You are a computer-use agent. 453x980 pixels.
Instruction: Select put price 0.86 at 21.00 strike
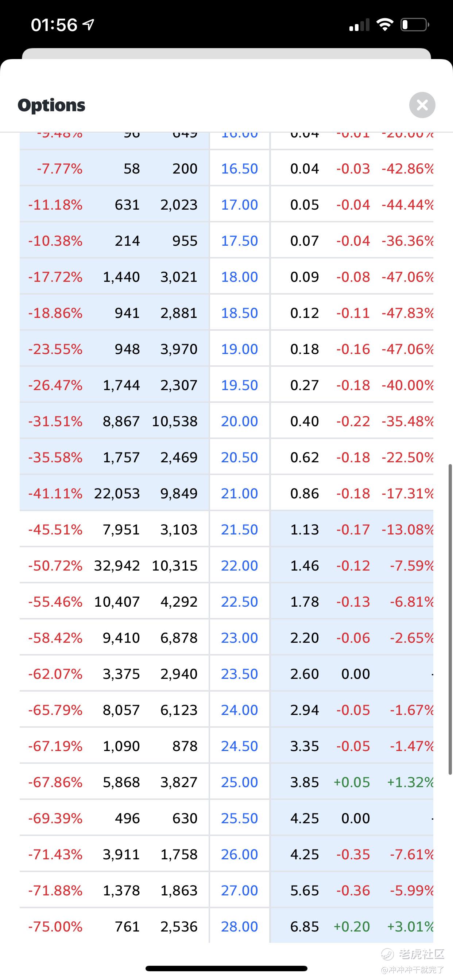pos(304,493)
